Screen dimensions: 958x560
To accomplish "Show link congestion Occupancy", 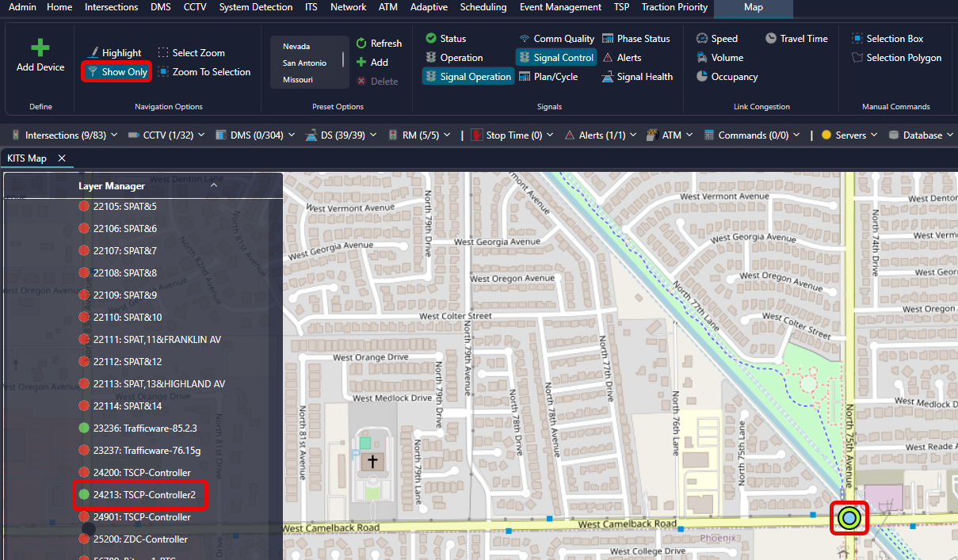I will (x=727, y=77).
